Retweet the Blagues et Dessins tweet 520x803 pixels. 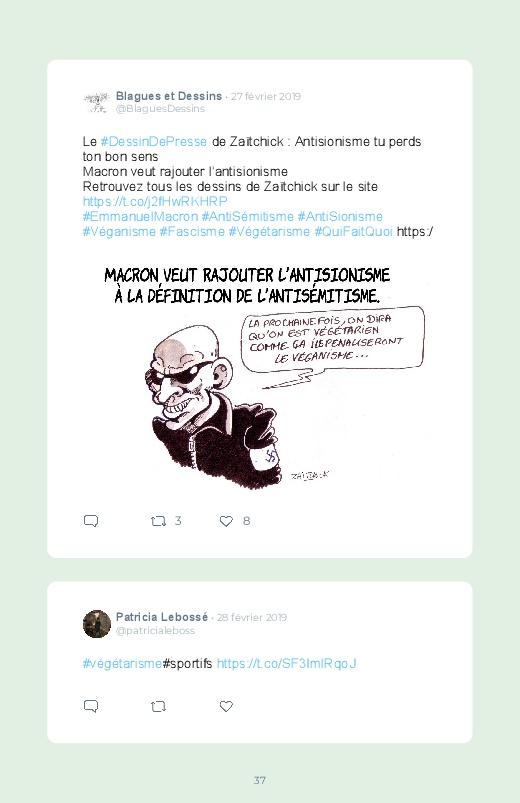[x=158, y=521]
